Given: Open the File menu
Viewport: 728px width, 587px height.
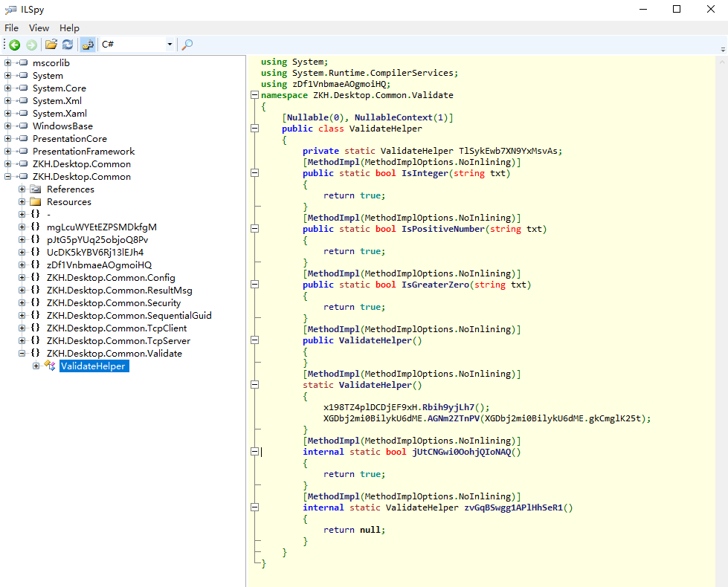Looking at the screenshot, I should [11, 27].
